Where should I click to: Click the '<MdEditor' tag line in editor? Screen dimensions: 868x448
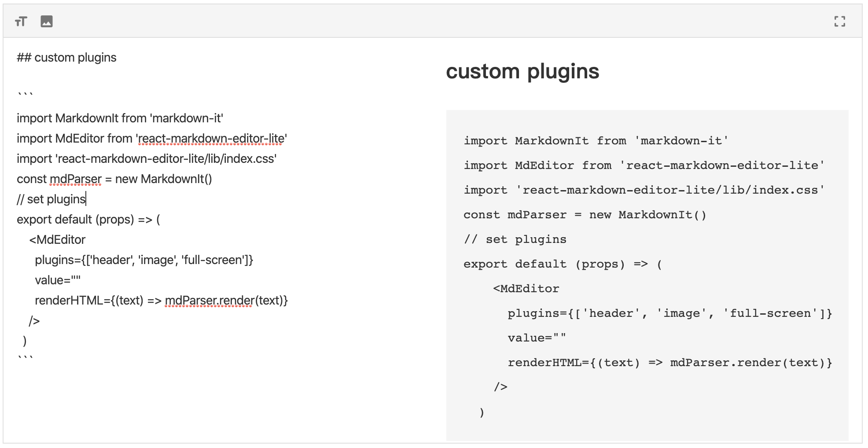[57, 240]
